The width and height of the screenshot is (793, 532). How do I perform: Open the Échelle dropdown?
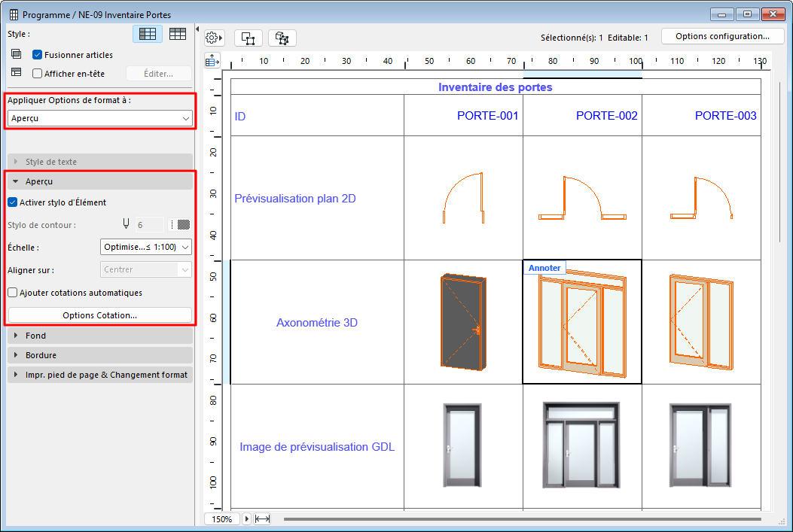pyautogui.click(x=146, y=247)
